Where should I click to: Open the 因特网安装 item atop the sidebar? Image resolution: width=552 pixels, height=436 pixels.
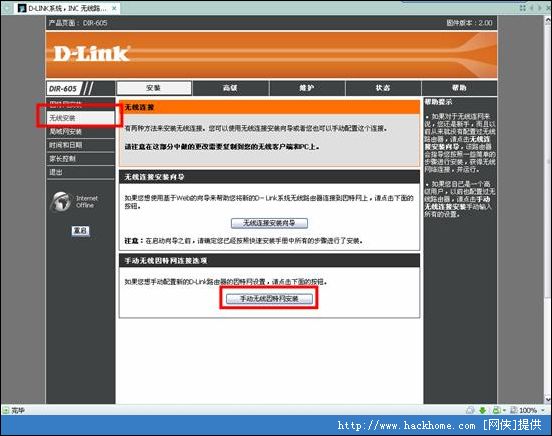click(81, 104)
